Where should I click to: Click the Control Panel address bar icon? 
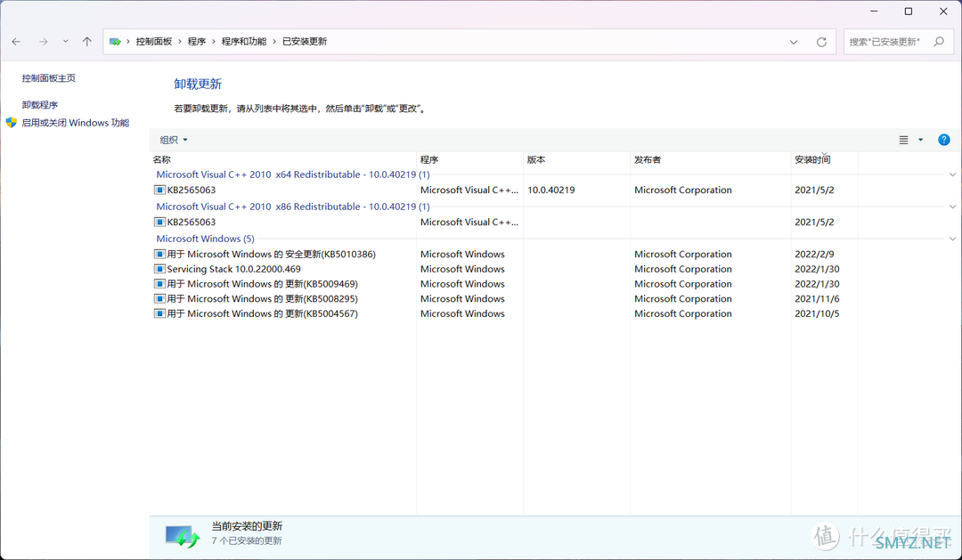pyautogui.click(x=115, y=42)
